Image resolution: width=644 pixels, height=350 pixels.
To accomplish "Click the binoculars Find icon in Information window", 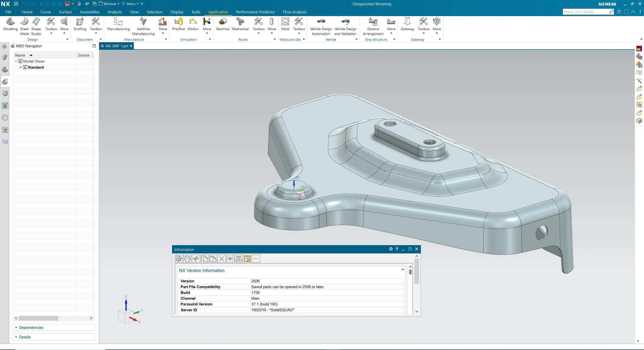I will click(238, 259).
